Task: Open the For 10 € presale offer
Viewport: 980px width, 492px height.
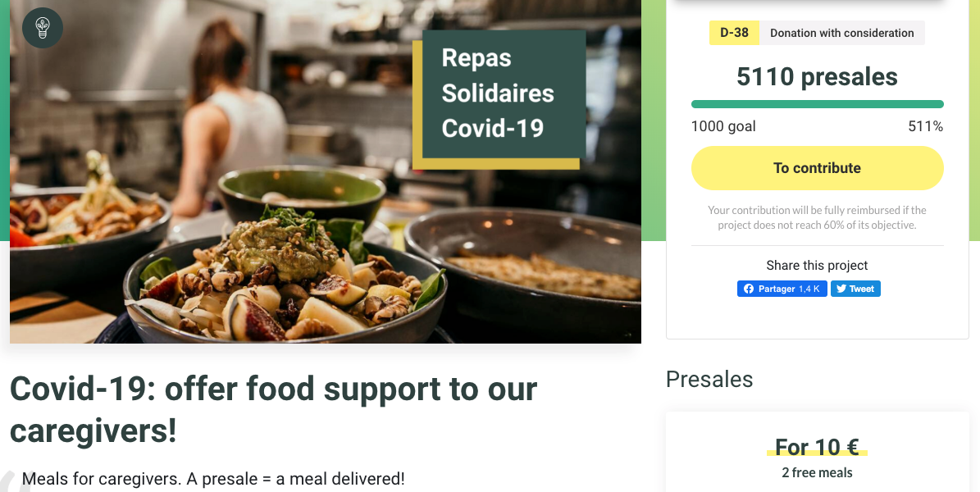Action: pos(817,447)
